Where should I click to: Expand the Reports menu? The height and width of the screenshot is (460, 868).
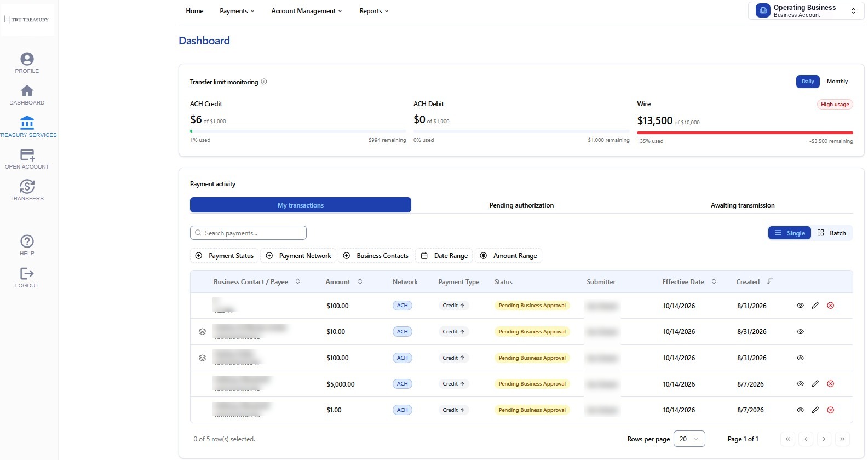point(374,11)
